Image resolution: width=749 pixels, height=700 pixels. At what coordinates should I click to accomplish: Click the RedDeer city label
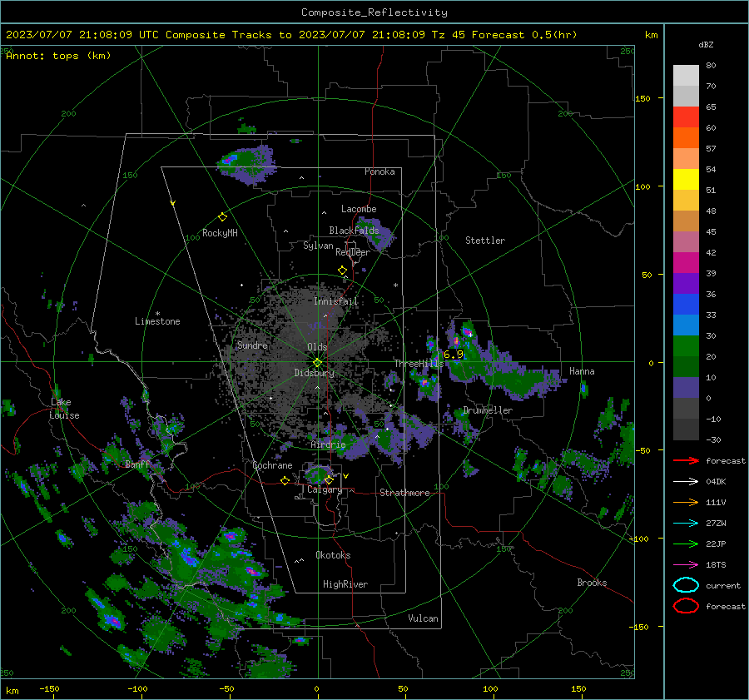[x=353, y=252]
